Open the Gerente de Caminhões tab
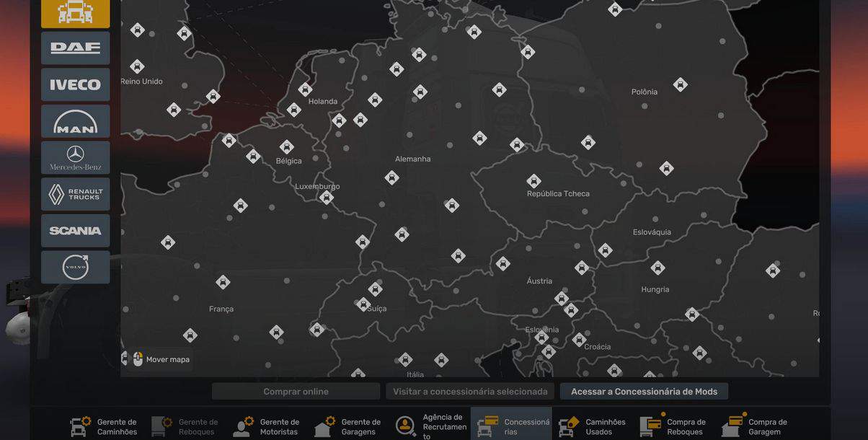 (105, 426)
